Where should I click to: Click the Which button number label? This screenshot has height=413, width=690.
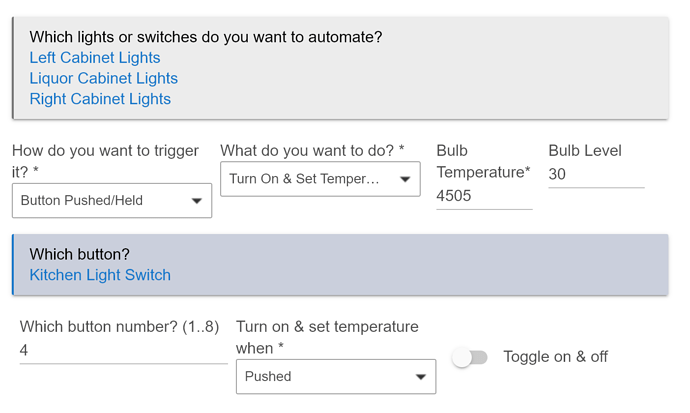coord(119,327)
